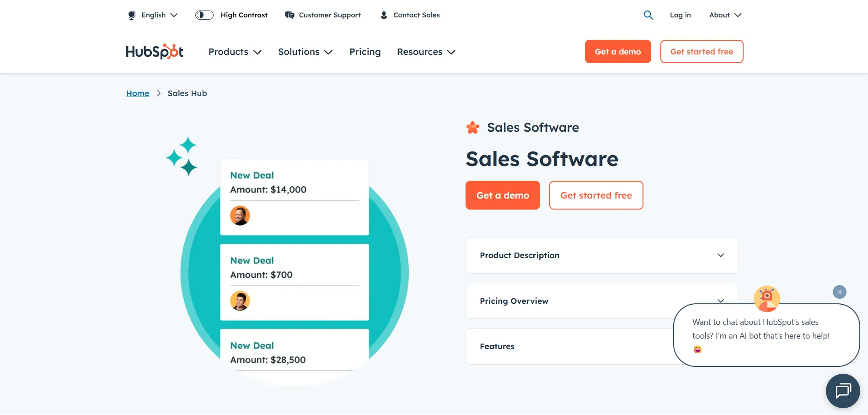This screenshot has width=868, height=415.
Task: Click Get started free in header
Action: (702, 52)
